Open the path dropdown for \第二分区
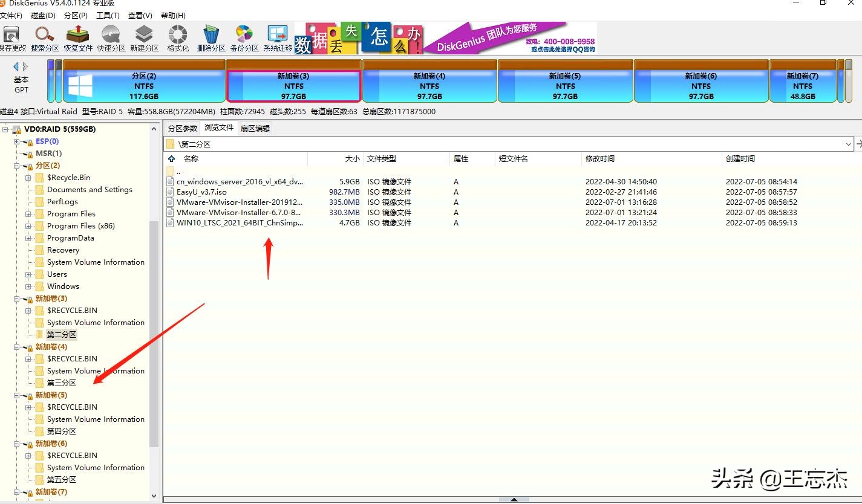The image size is (862, 504). pos(848,144)
